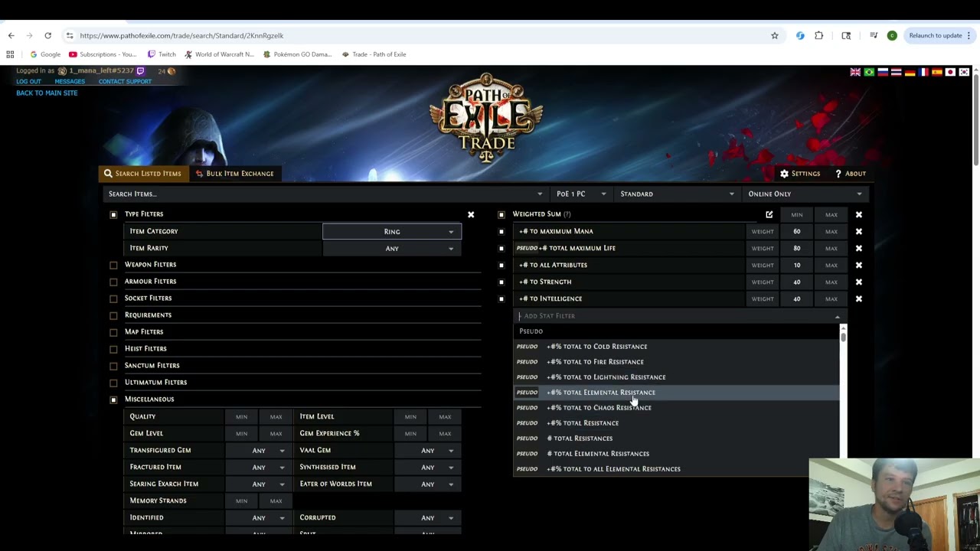Remove the '+# to Intelligence' filter
This screenshot has width=980, height=551.
[x=859, y=298]
